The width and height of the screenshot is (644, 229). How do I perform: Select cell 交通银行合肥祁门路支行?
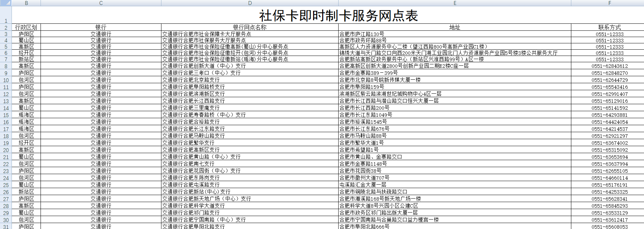pos(250,213)
